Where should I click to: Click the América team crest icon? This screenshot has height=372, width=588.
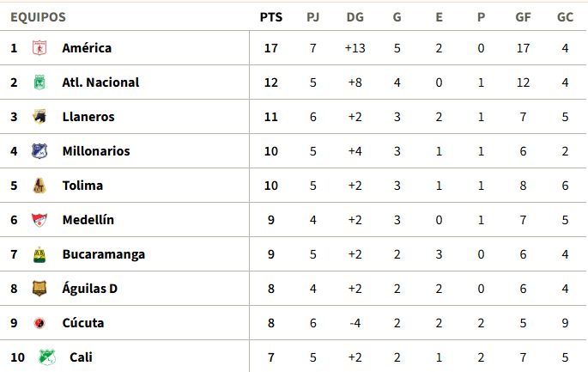click(39, 48)
